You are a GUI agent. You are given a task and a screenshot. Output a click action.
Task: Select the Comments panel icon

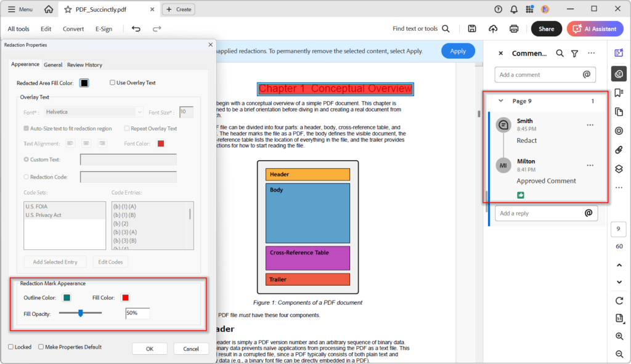tap(618, 73)
